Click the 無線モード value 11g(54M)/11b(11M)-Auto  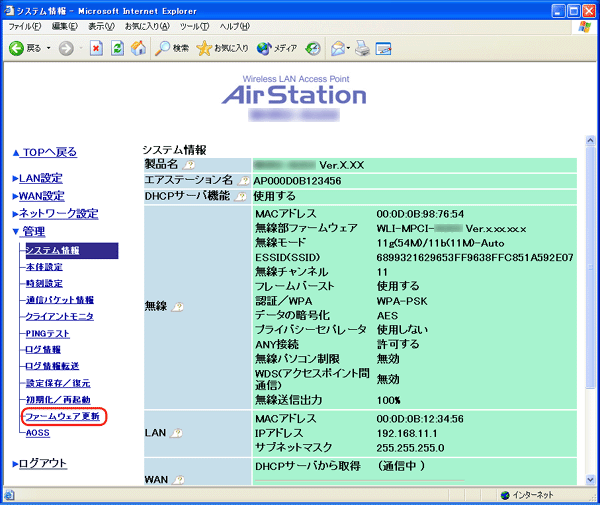pos(440,243)
